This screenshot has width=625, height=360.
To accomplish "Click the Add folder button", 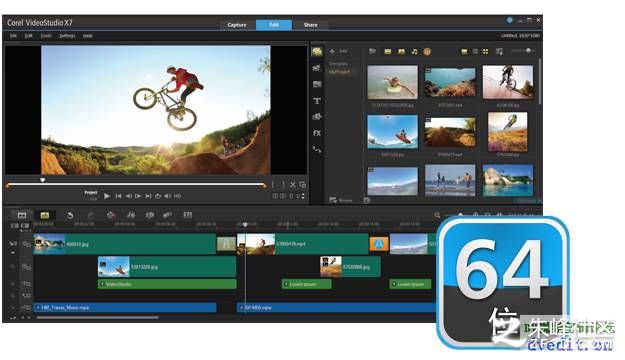I will [338, 51].
